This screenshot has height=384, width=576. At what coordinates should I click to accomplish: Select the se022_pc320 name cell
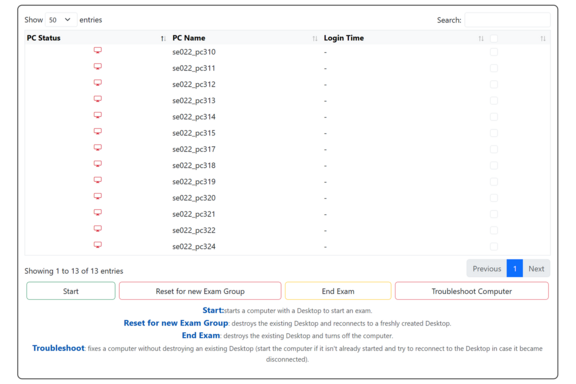(194, 198)
